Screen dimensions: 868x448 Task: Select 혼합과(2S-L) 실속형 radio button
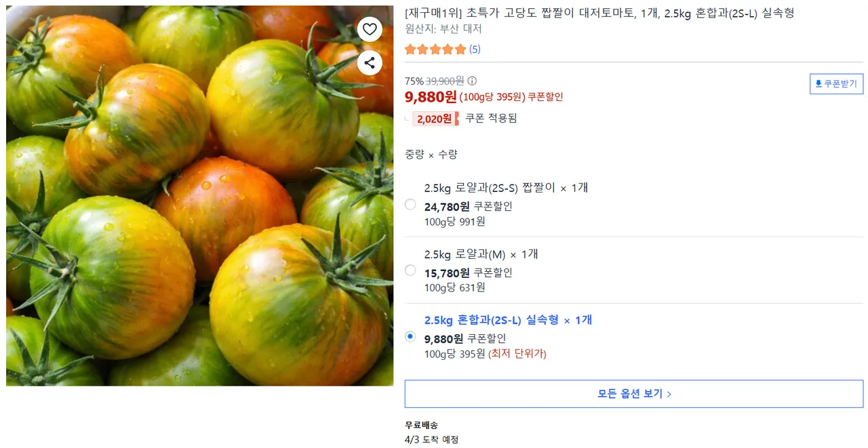tap(410, 336)
